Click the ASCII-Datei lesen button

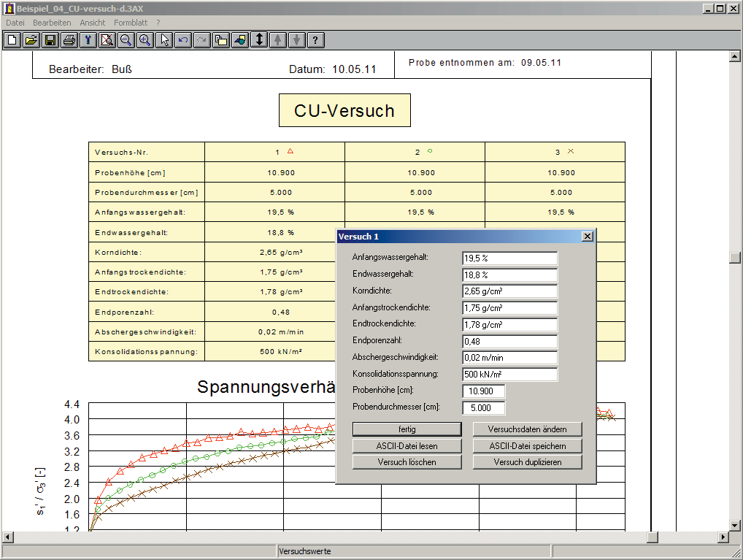point(407,446)
